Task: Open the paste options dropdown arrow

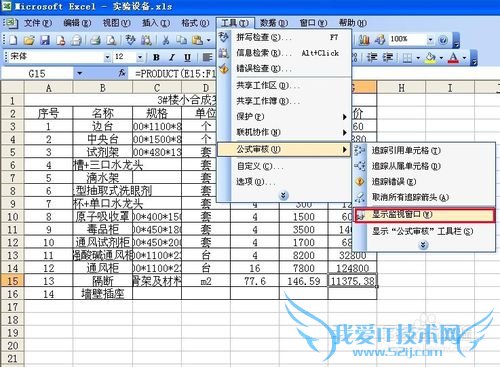Action: tap(208, 40)
